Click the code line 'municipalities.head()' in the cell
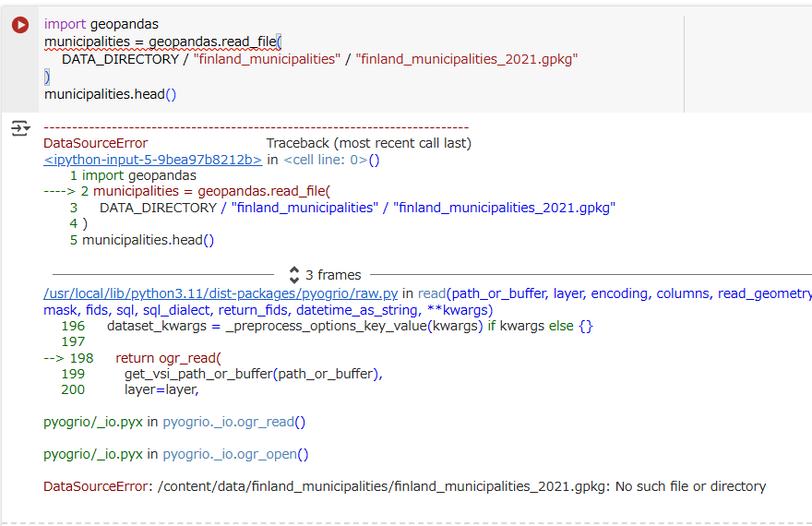Viewport: 812px width, 526px height. (111, 94)
